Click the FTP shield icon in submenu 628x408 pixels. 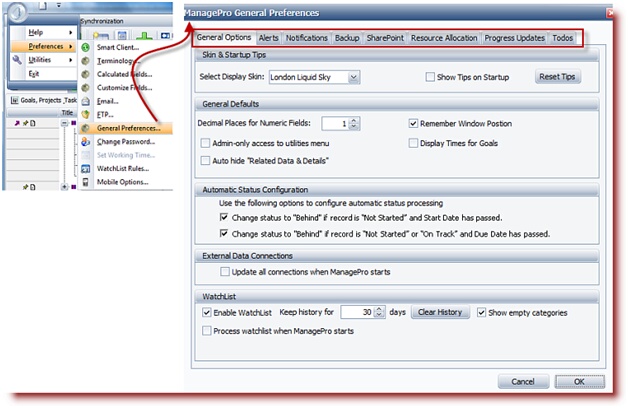point(85,115)
